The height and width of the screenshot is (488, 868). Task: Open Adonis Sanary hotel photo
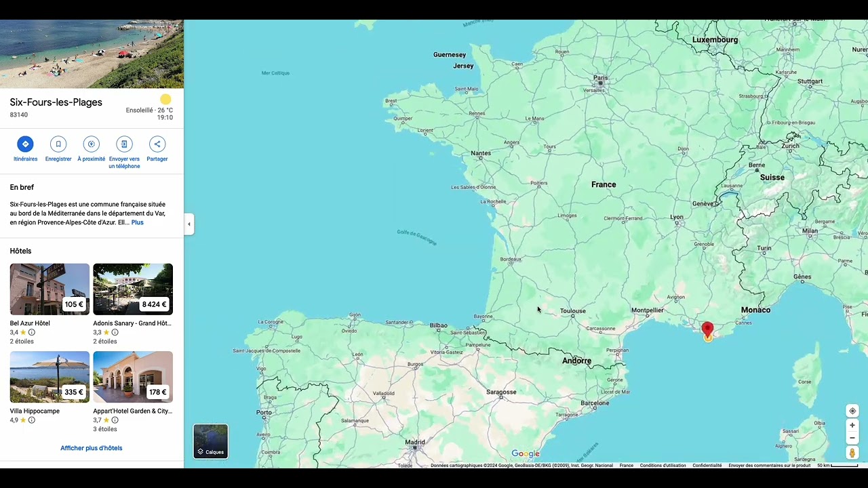coord(133,289)
